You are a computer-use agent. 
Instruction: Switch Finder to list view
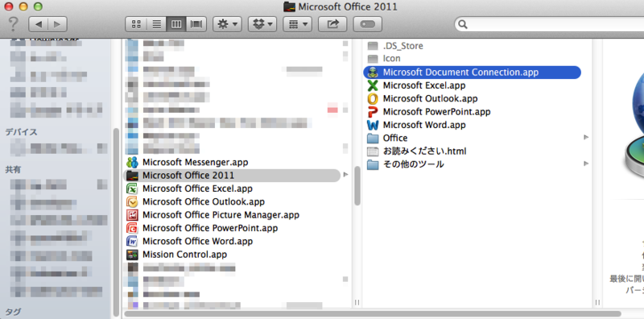click(x=156, y=24)
